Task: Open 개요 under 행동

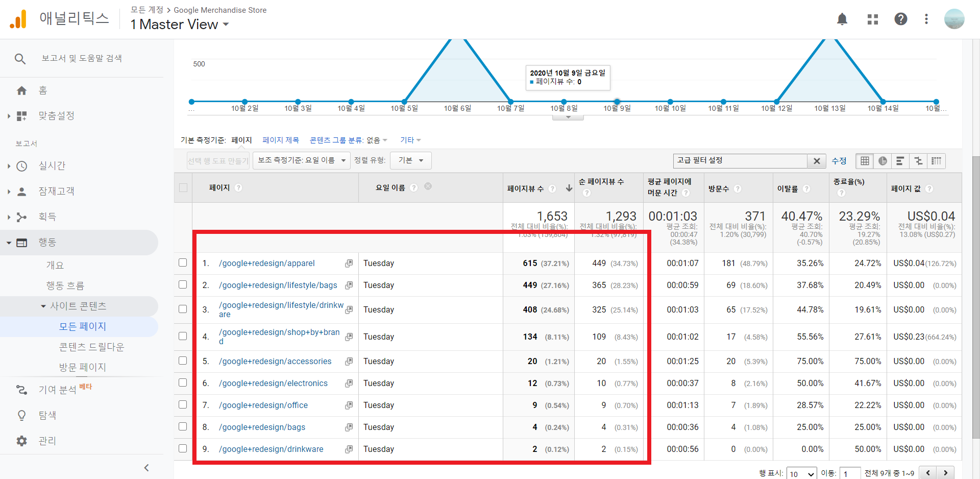Action: point(55,265)
